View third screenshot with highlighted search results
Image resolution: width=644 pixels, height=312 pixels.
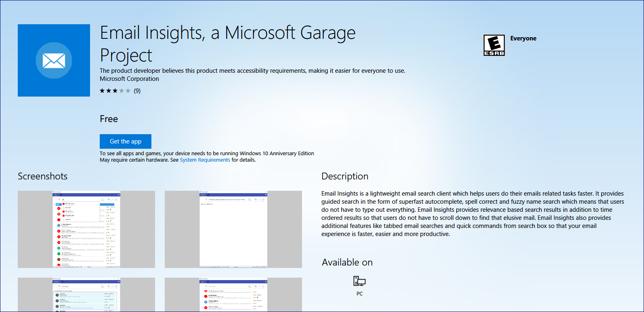86,294
